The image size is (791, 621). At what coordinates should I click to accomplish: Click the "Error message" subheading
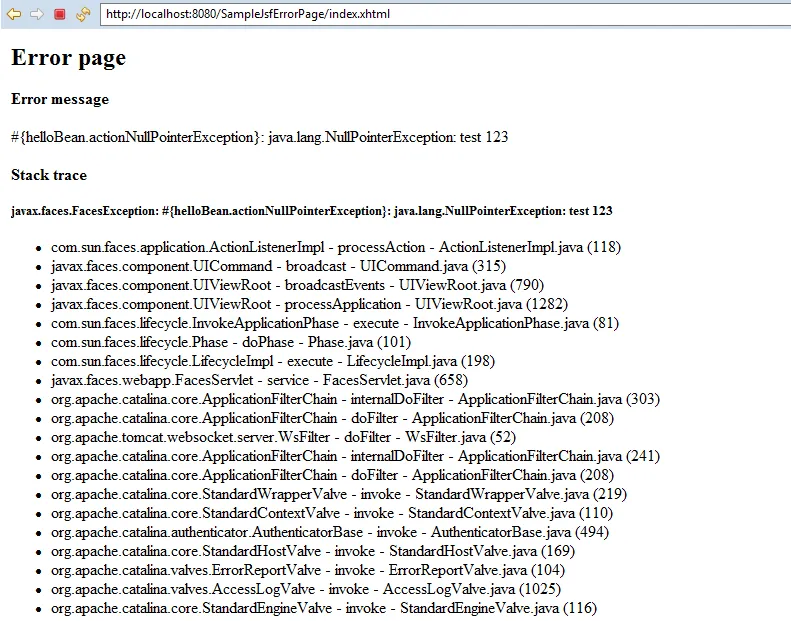[x=60, y=100]
